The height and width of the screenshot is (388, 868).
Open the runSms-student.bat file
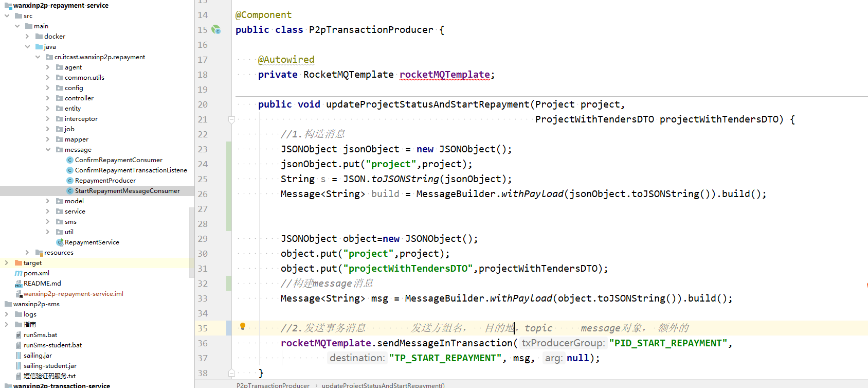52,345
